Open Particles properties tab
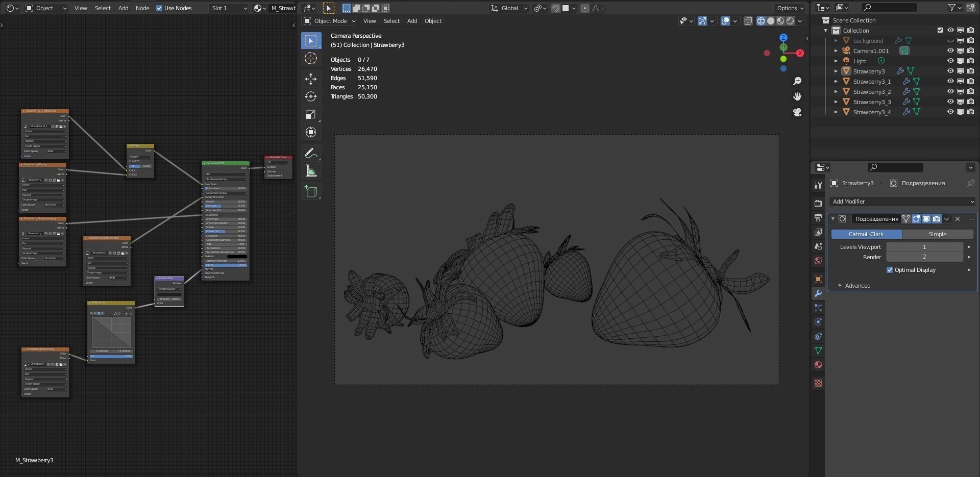The height and width of the screenshot is (477, 980). (818, 308)
